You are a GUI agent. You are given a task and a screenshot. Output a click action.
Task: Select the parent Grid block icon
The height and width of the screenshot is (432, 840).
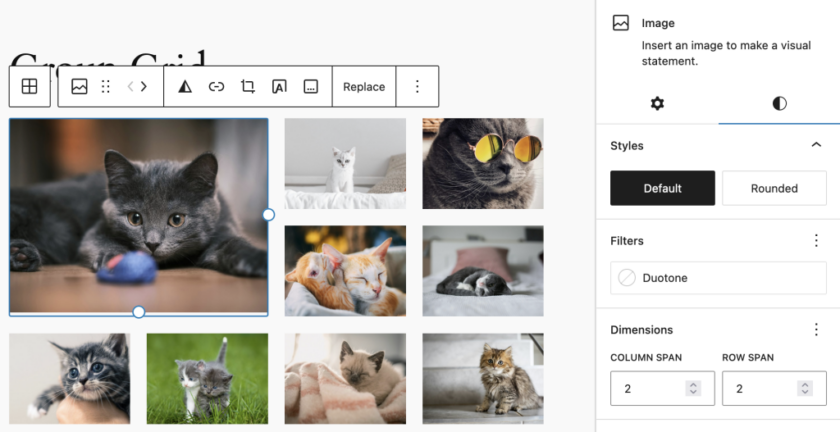30,87
